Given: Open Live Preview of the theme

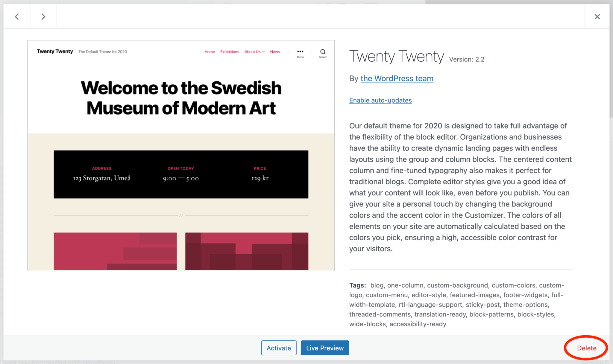Looking at the screenshot, I should click(325, 348).
